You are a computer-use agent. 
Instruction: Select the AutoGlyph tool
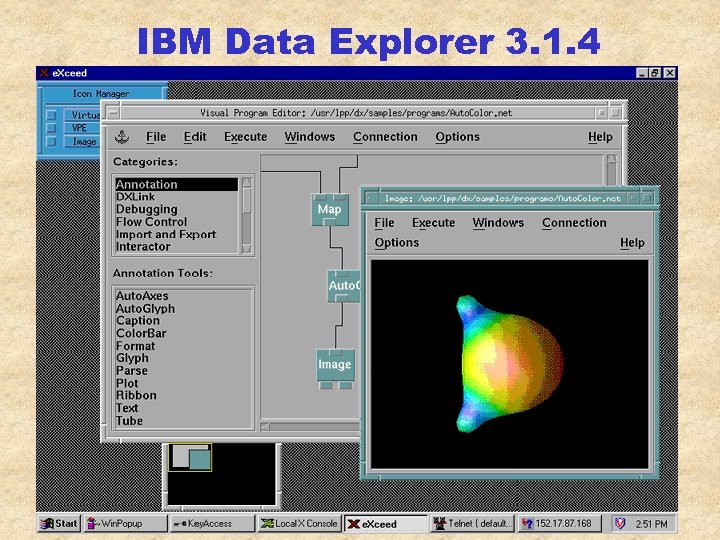click(145, 309)
